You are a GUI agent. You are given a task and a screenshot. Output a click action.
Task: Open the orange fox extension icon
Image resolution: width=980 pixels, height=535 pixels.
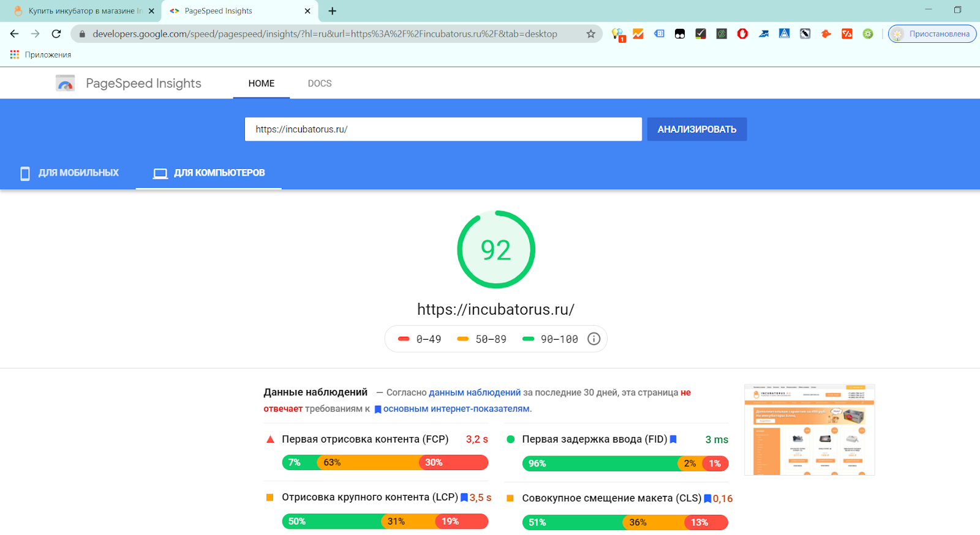(826, 34)
